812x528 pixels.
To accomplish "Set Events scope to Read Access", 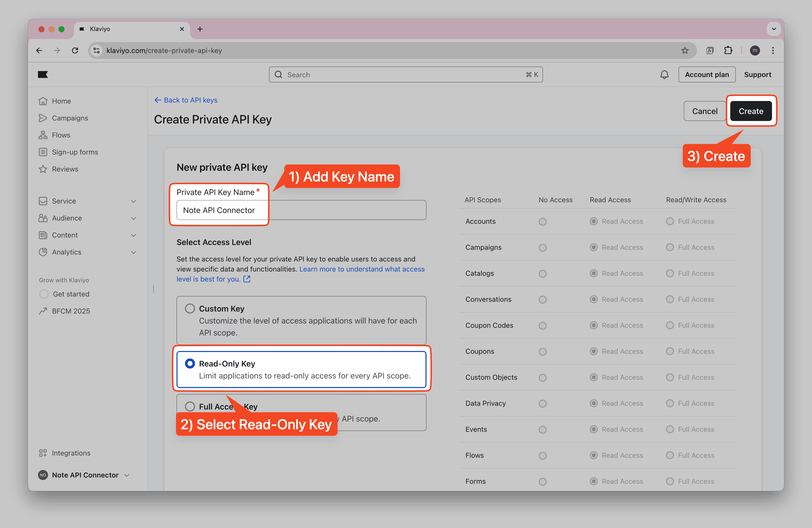I will click(594, 429).
